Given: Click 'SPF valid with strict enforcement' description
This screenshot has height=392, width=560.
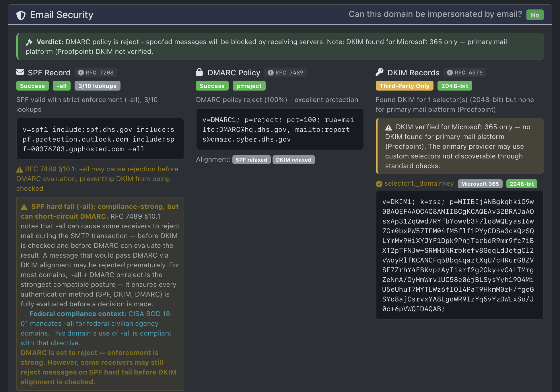Looking at the screenshot, I should click(x=87, y=105).
